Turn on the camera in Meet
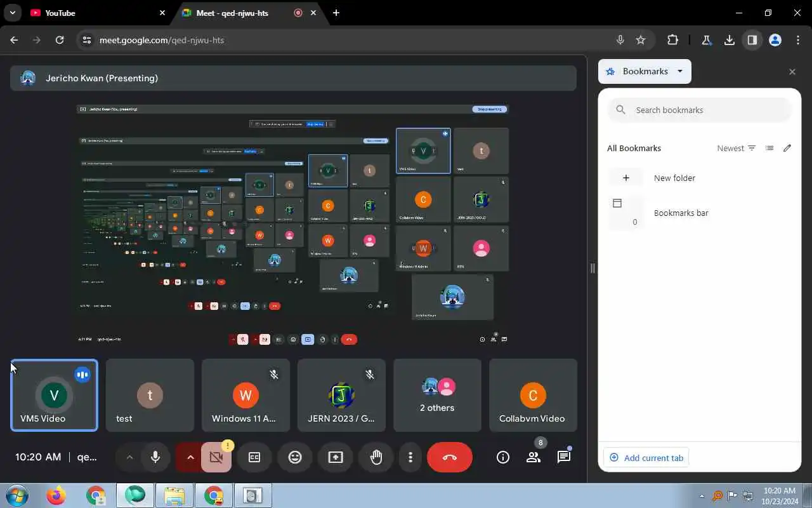The width and height of the screenshot is (812, 508). tap(216, 457)
